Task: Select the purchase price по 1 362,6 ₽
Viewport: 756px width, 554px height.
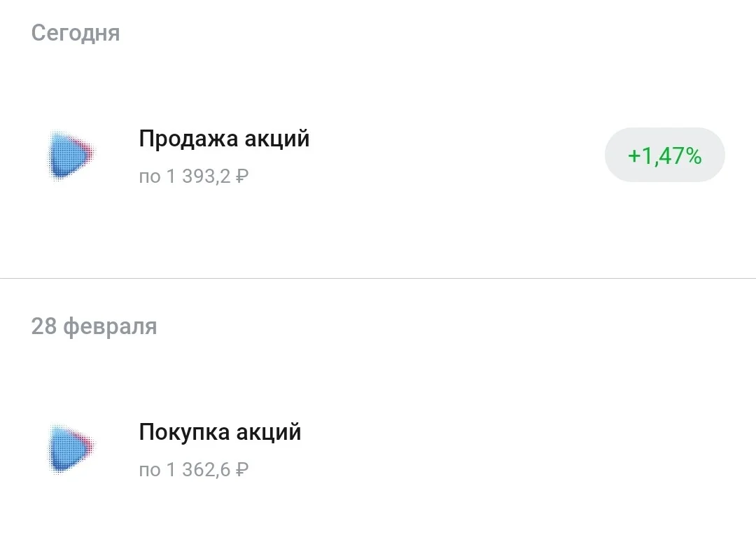Action: (x=194, y=470)
